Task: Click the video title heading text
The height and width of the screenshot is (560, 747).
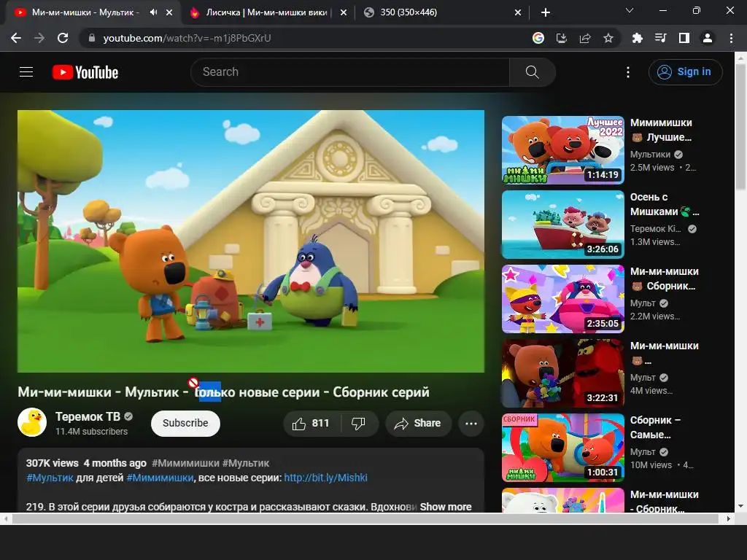Action: 223,392
